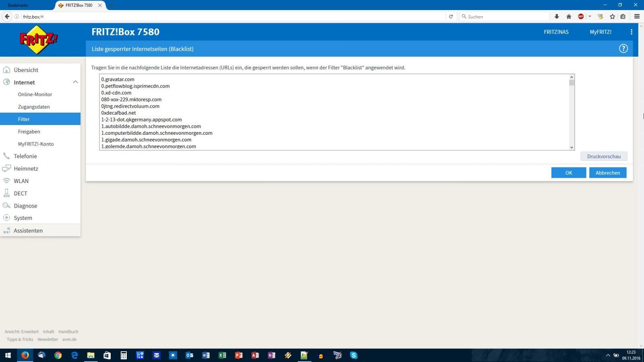Open the Newsletter footer link
This screenshot has height=362, width=644.
click(47, 339)
